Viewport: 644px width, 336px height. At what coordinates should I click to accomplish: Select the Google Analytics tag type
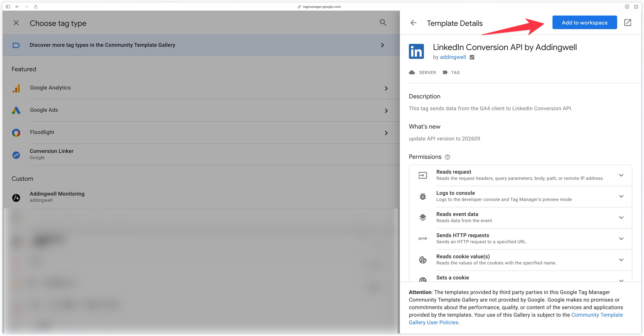click(201, 88)
